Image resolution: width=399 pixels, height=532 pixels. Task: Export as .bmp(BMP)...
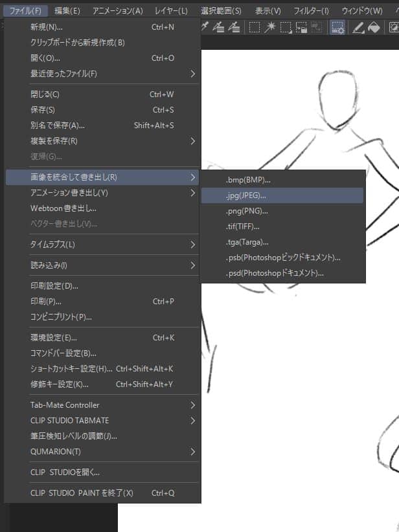point(282,180)
